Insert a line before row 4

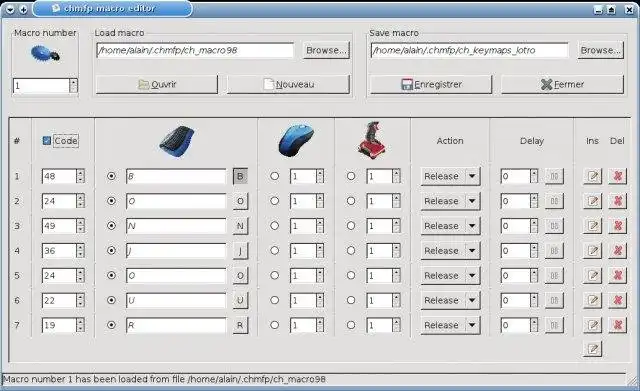pos(593,251)
